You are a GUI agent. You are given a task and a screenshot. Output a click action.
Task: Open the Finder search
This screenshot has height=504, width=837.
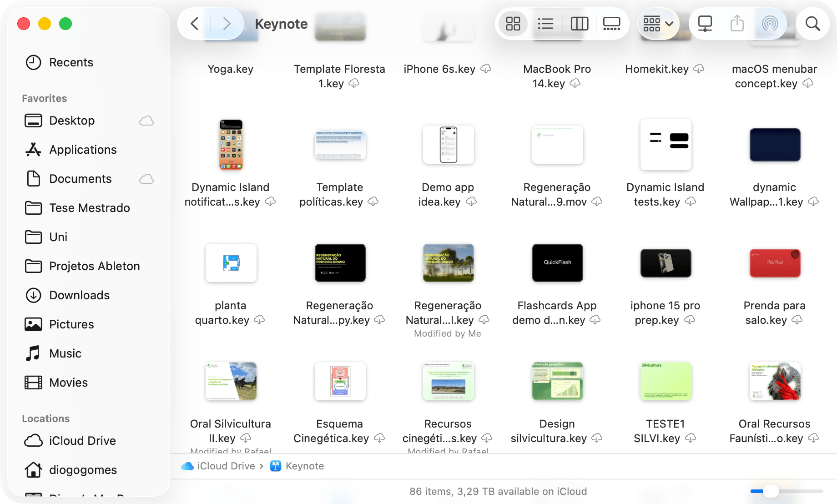tap(812, 24)
